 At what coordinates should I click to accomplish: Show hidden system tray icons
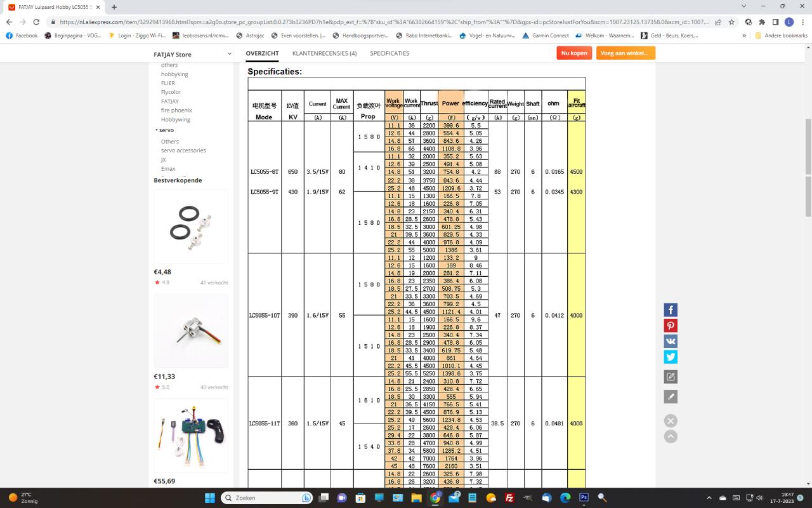click(709, 498)
